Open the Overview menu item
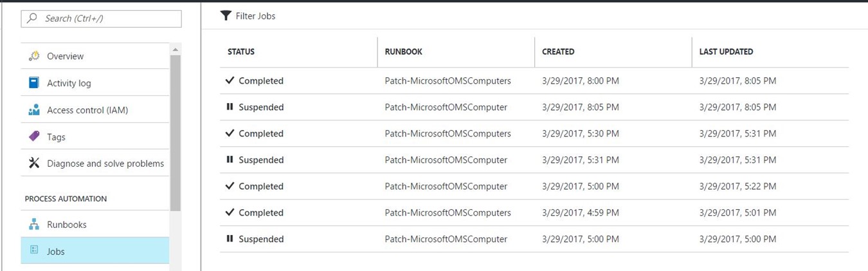The height and width of the screenshot is (271, 868). 65,56
